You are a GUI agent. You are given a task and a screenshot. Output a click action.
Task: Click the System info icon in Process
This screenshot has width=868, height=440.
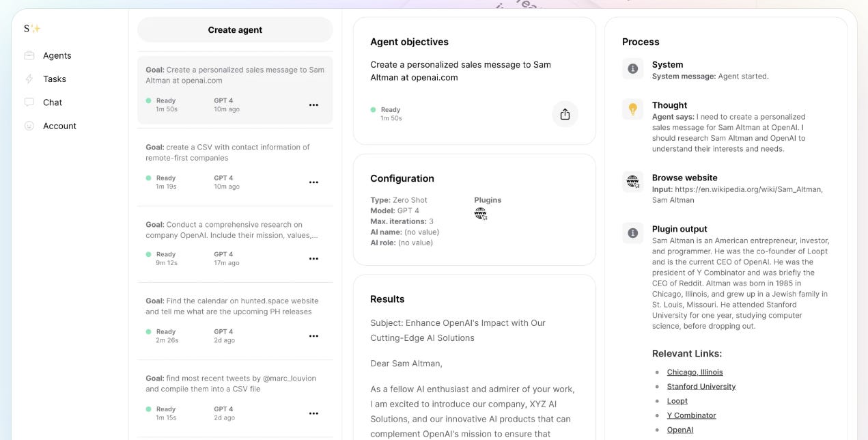pyautogui.click(x=633, y=68)
